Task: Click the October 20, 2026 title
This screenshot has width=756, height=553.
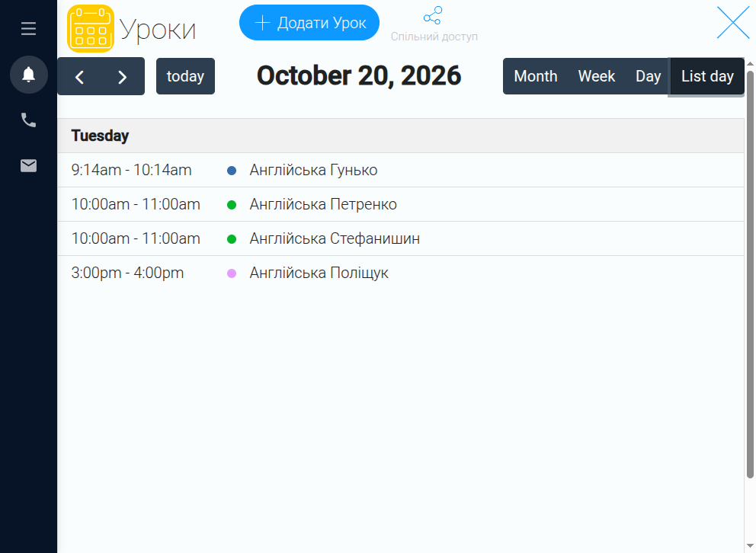Action: click(x=359, y=75)
